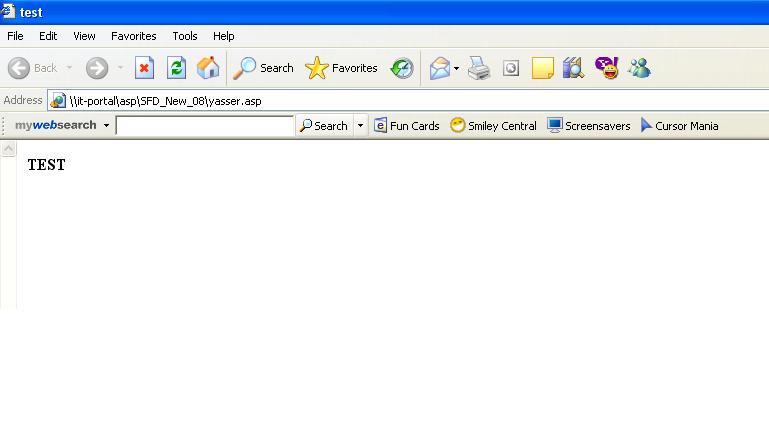Click the yellow note toolbar icon

click(543, 68)
